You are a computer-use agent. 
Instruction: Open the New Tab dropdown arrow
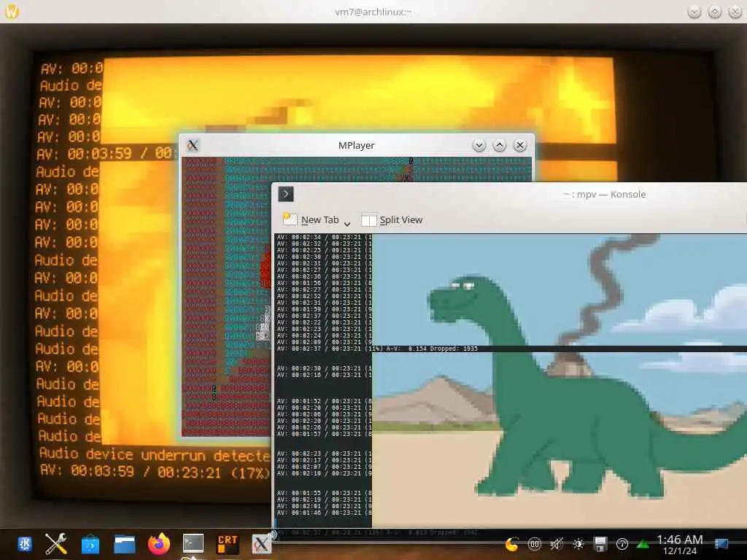pos(347,223)
